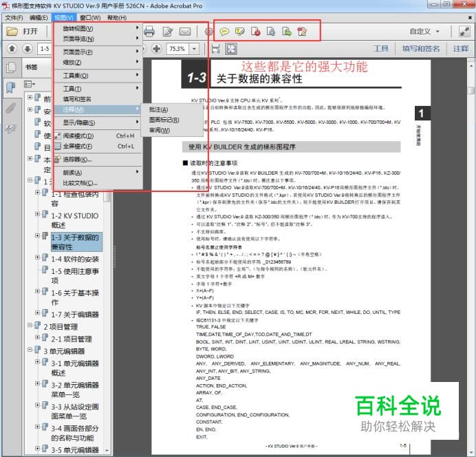Choose 阅读模式(D) menu entry

(x=98, y=136)
